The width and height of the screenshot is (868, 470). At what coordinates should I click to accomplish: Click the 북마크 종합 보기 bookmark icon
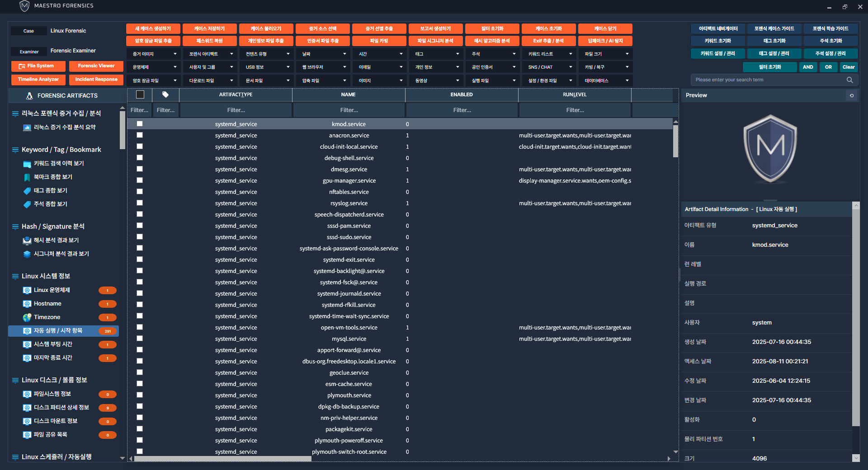[x=27, y=177]
